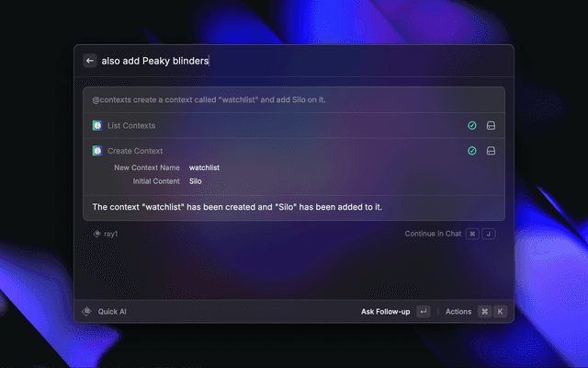Toggle the Create Context details panel icon
Viewport: 588px width, 368px height.
491,151
